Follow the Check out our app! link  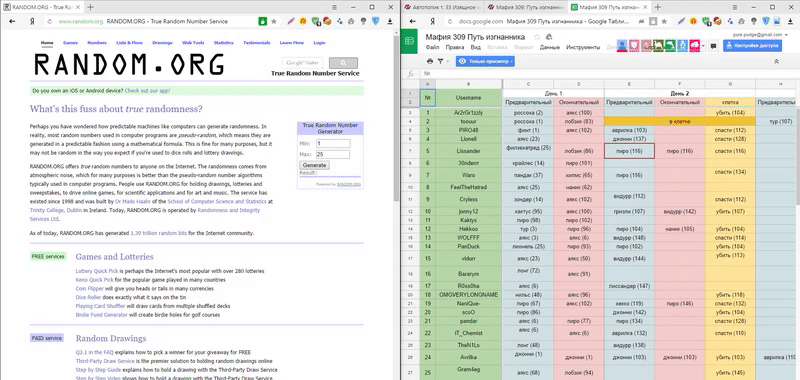147,90
